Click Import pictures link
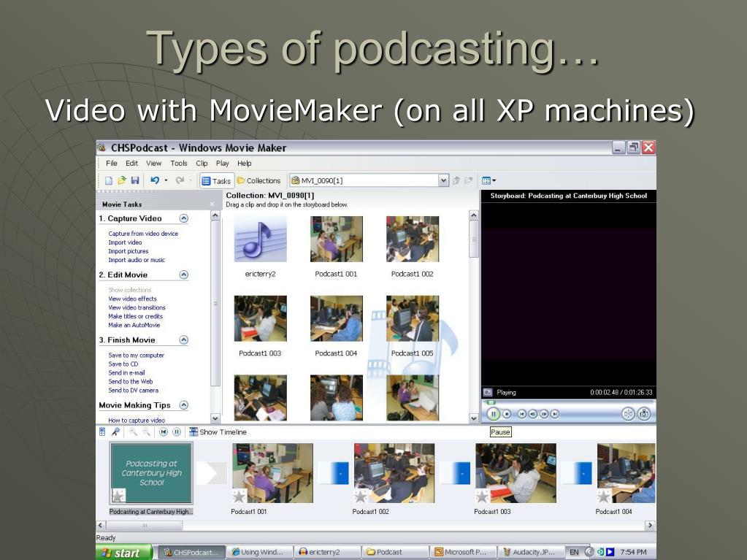This screenshot has width=747, height=560. (x=129, y=251)
